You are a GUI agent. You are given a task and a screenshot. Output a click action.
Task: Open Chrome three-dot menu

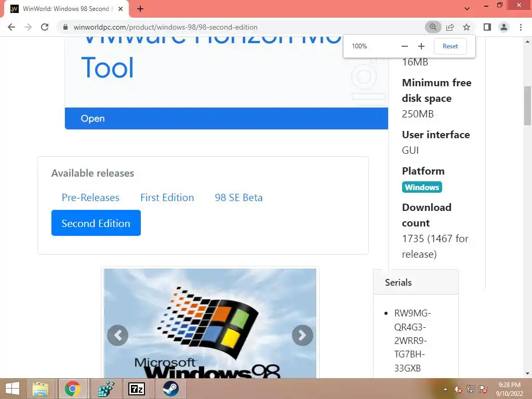[521, 27]
